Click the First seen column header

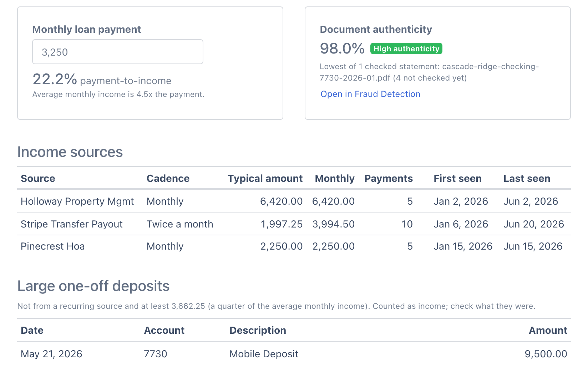click(457, 178)
